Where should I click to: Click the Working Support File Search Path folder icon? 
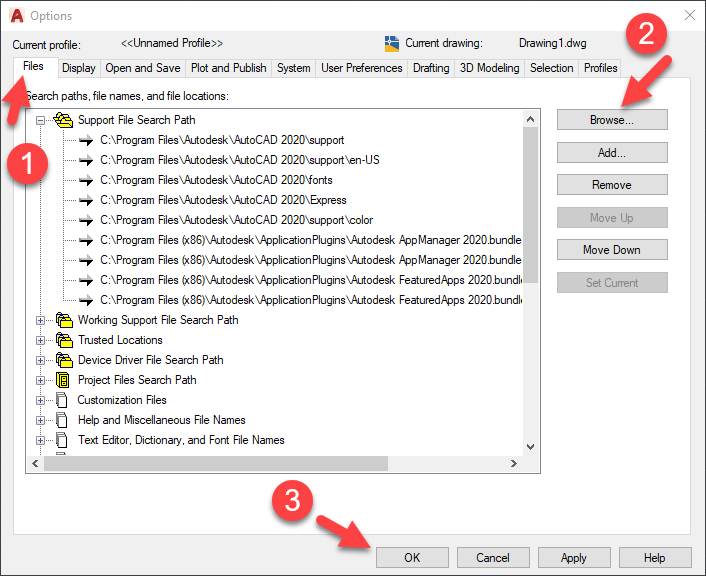(64, 320)
